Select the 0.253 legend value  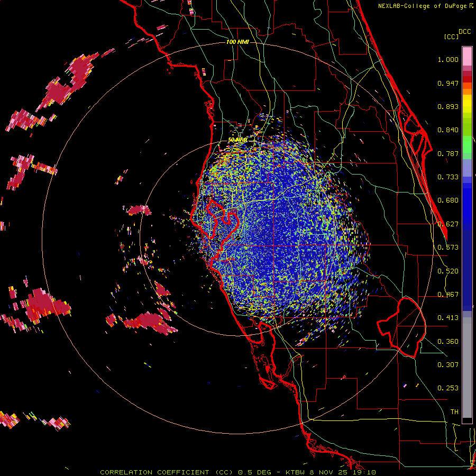pyautogui.click(x=448, y=388)
